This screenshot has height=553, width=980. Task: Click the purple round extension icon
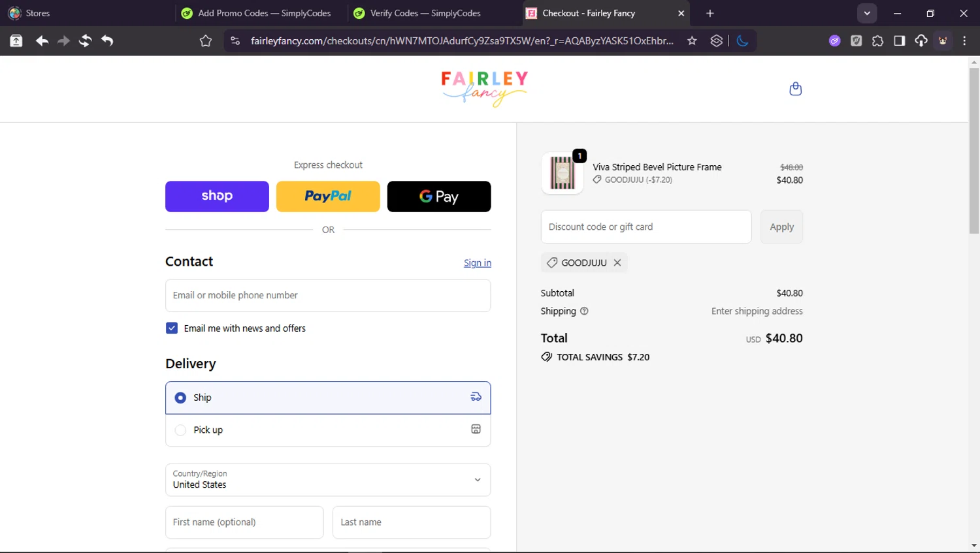(x=834, y=41)
